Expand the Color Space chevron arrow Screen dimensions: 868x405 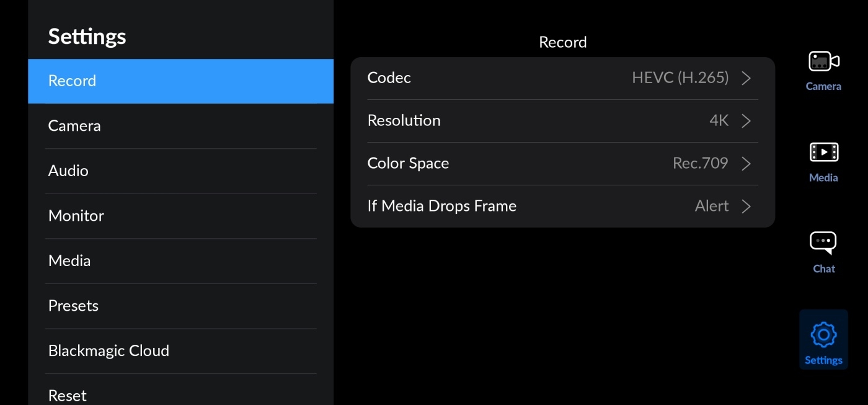[746, 164]
